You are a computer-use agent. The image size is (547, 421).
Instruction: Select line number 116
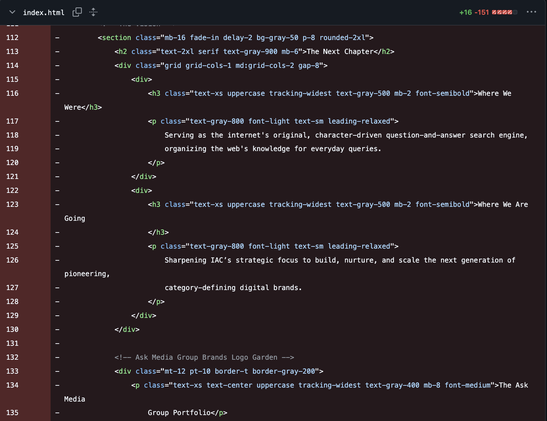(13, 93)
